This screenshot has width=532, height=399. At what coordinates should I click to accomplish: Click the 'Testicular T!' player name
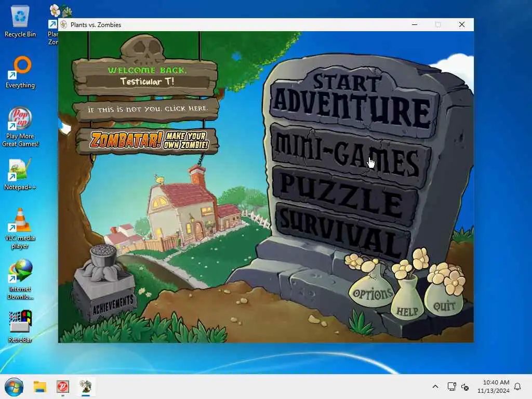pos(147,82)
